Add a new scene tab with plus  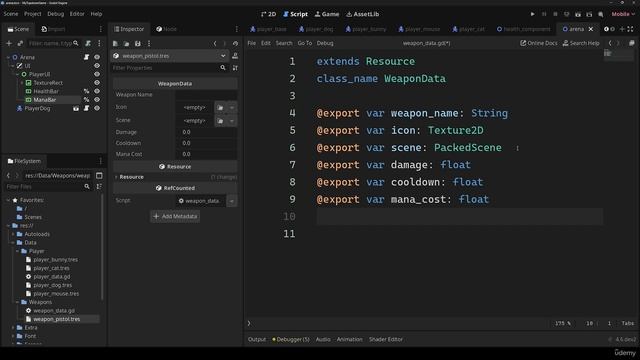622,29
